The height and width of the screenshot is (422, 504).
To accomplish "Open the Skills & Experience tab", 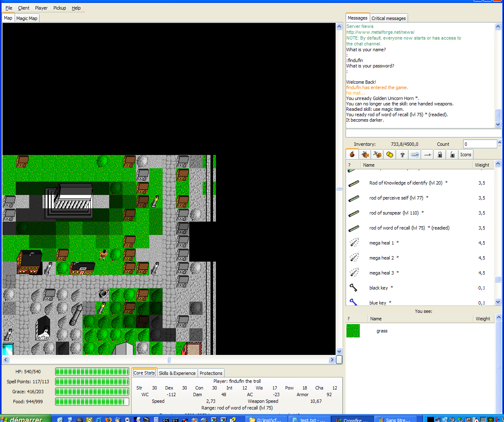I will coord(177,373).
